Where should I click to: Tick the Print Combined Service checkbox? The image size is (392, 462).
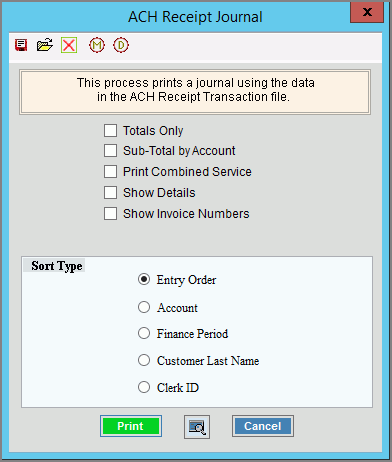(110, 172)
